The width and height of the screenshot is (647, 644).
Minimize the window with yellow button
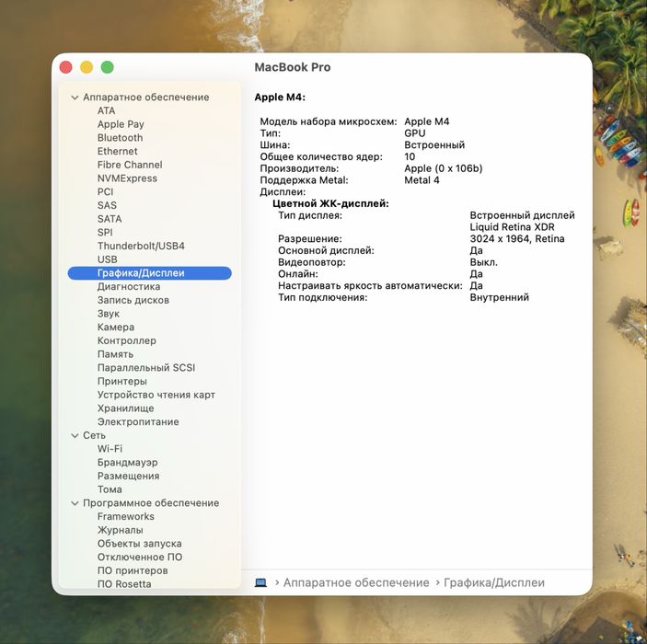click(x=87, y=67)
